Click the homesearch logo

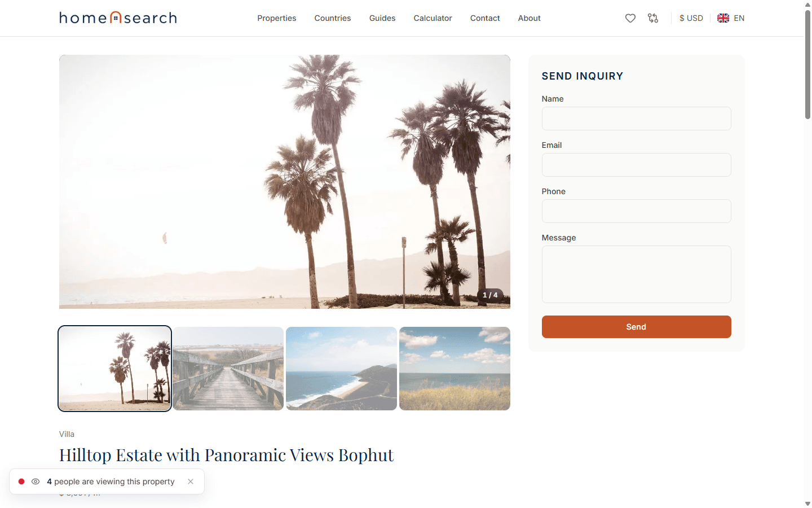click(x=118, y=18)
